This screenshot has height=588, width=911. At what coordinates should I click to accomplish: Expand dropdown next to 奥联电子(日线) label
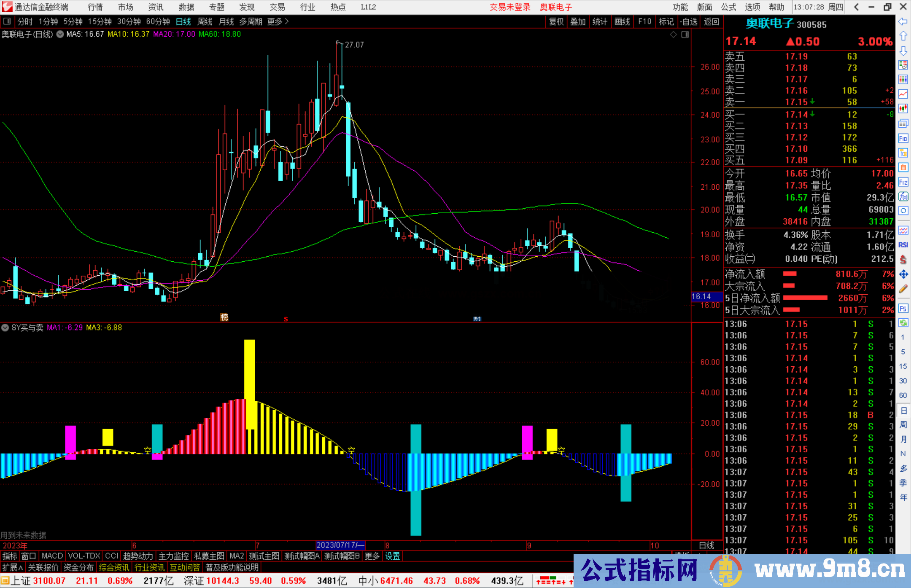coord(60,35)
